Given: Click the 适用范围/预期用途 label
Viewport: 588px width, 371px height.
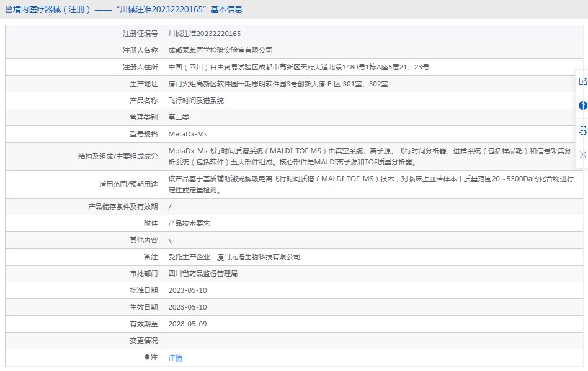Looking at the screenshot, I should [128, 184].
